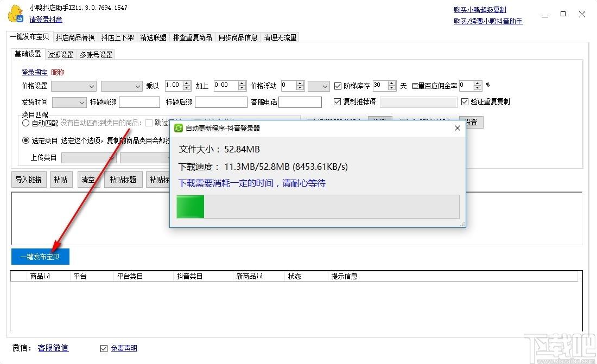Screen dimensions: 597x364
Task: Open 购买小鸭超级复制 link
Action: [480, 10]
